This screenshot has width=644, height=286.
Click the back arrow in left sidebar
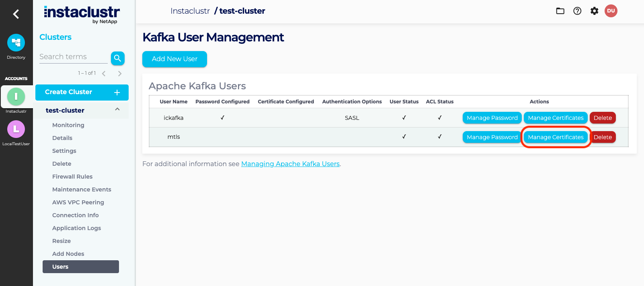(x=16, y=14)
